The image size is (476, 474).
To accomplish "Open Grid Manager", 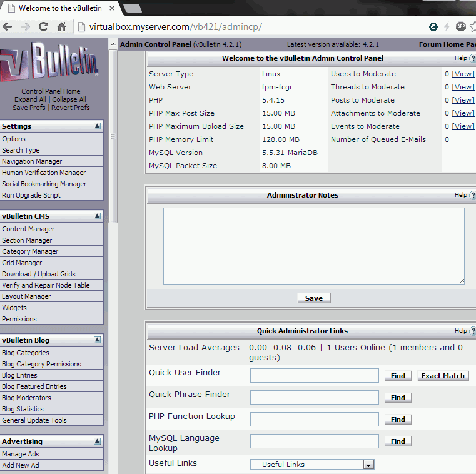I will (x=51, y=263).
